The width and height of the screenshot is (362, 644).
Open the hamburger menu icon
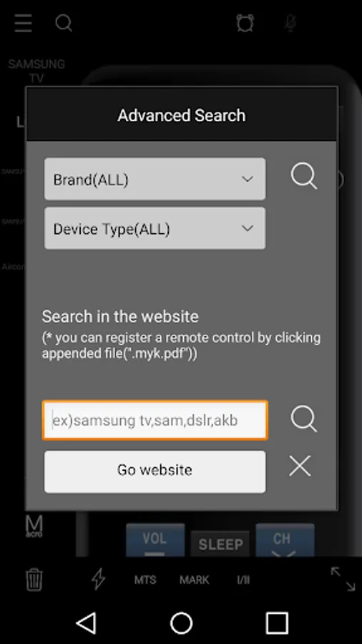[23, 23]
